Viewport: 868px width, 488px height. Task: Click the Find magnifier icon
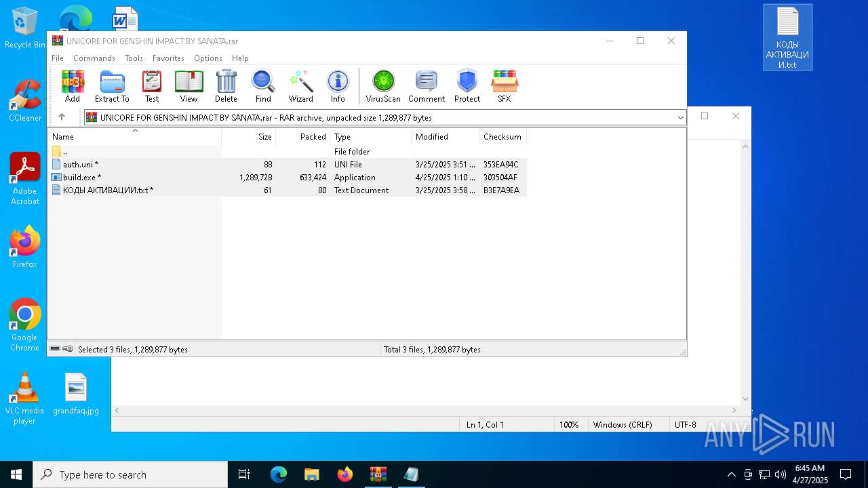click(x=263, y=86)
